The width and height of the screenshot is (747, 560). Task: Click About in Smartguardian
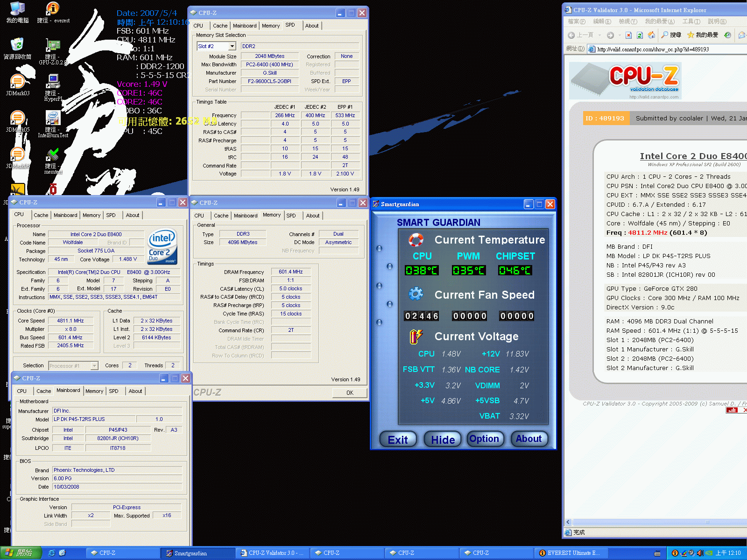coord(529,439)
